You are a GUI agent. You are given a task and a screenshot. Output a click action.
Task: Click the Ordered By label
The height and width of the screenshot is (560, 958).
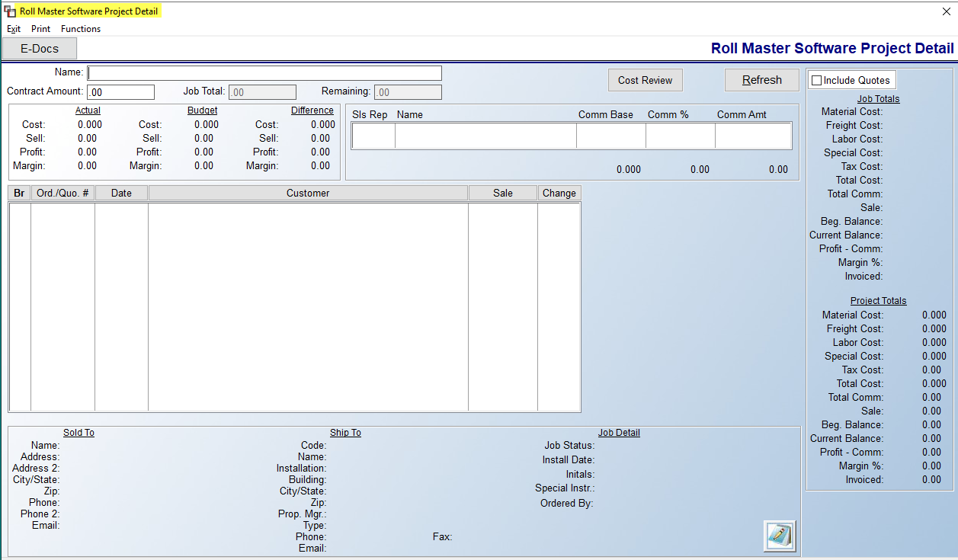(x=567, y=504)
